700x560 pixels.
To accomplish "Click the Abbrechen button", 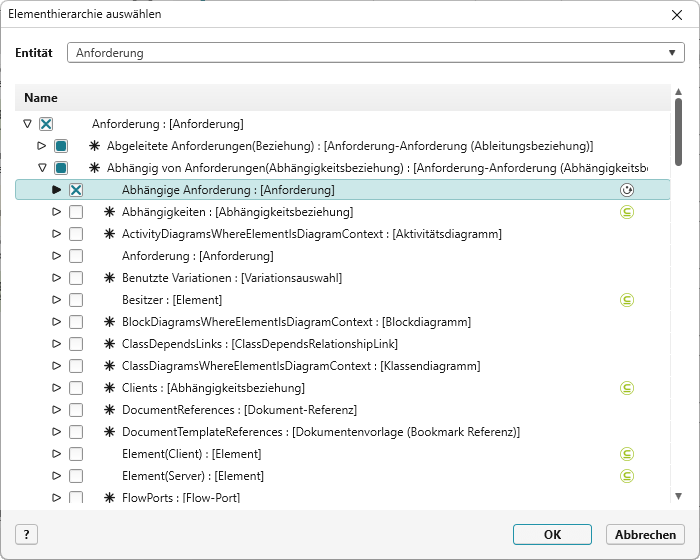I will (646, 534).
